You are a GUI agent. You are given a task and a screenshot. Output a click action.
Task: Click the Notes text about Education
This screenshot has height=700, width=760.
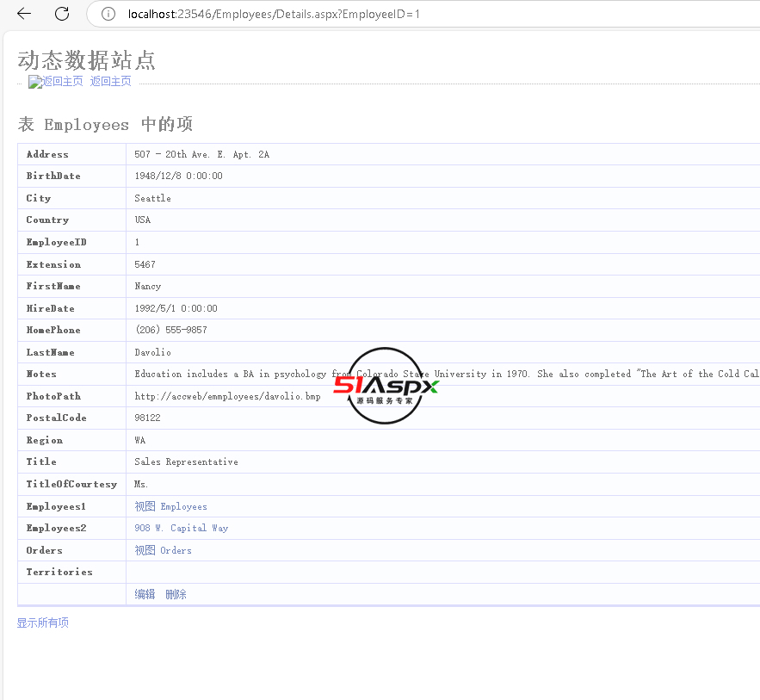[x=447, y=375]
